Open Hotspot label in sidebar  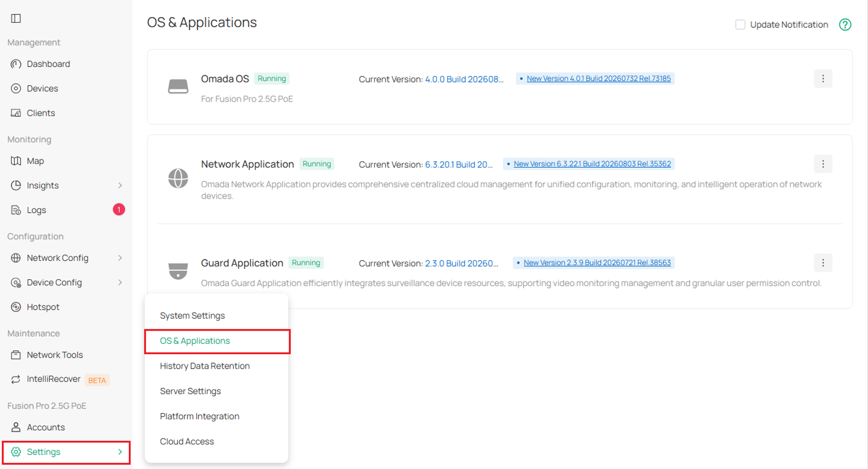[43, 307]
